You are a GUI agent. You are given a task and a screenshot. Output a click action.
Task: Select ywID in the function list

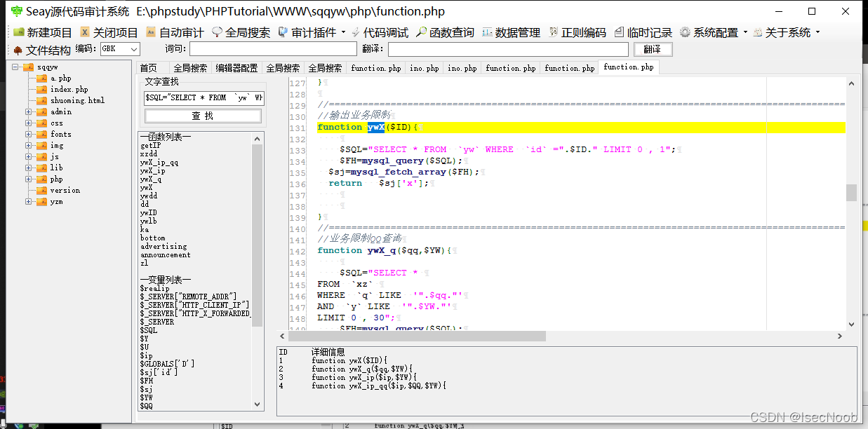tap(148, 213)
